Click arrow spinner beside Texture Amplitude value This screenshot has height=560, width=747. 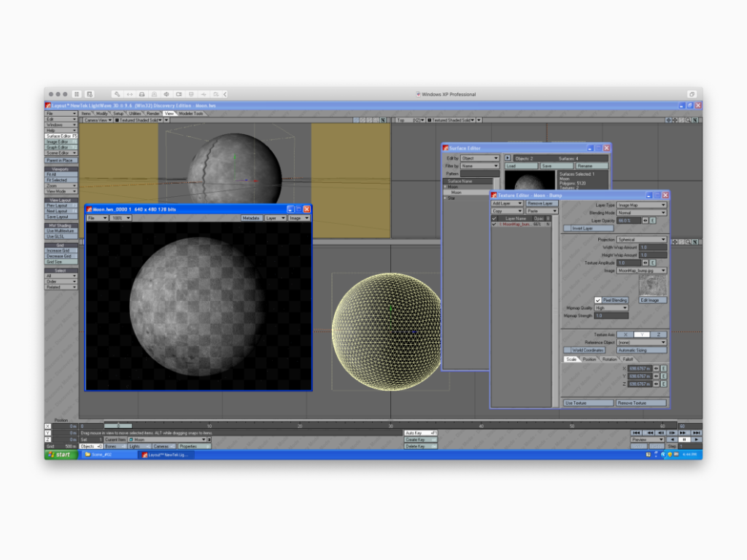tap(645, 262)
